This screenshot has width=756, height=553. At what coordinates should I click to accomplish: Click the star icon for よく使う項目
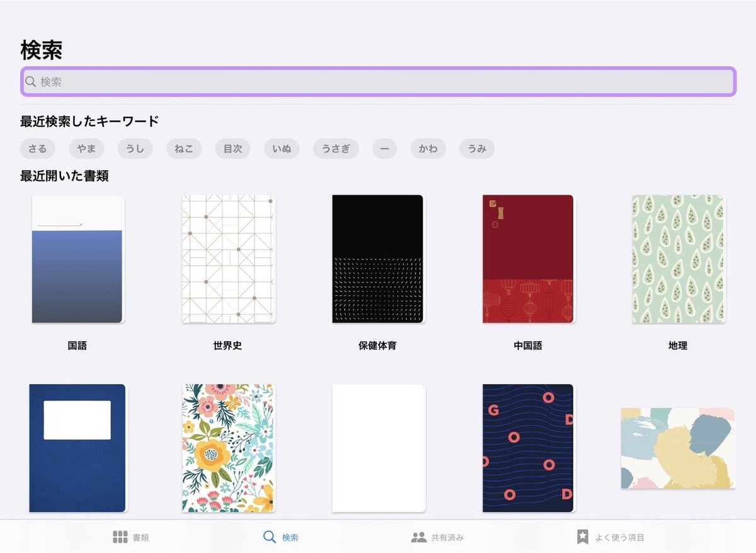coord(583,537)
